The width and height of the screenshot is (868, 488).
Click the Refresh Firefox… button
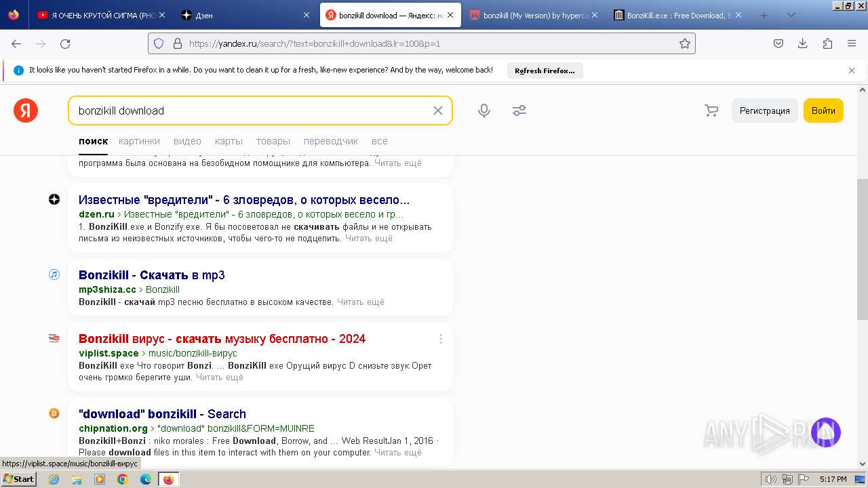pos(545,70)
